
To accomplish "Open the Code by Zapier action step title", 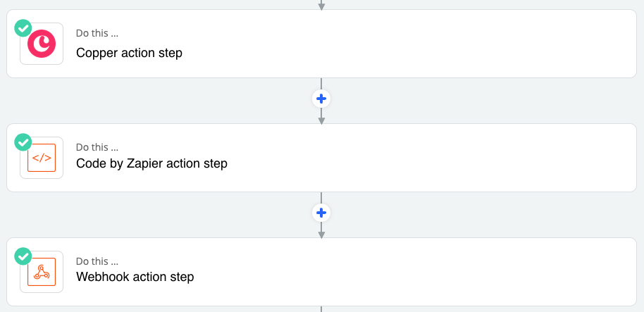I will [x=151, y=163].
